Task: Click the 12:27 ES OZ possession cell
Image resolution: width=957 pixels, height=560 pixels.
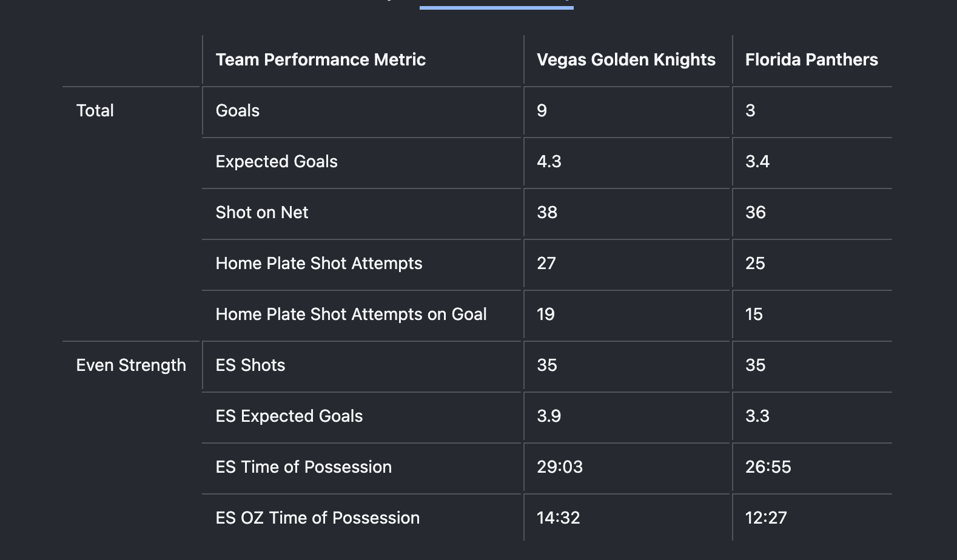Action: pos(766,518)
